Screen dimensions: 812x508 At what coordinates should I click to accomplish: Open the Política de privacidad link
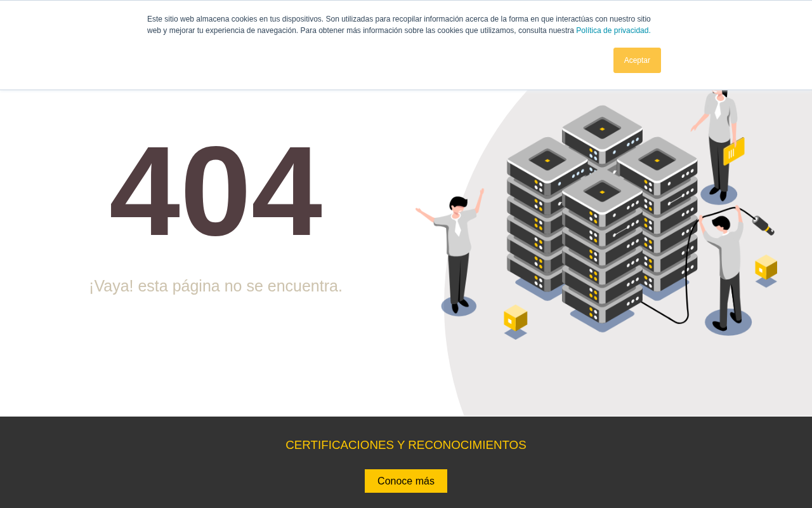[x=612, y=30]
